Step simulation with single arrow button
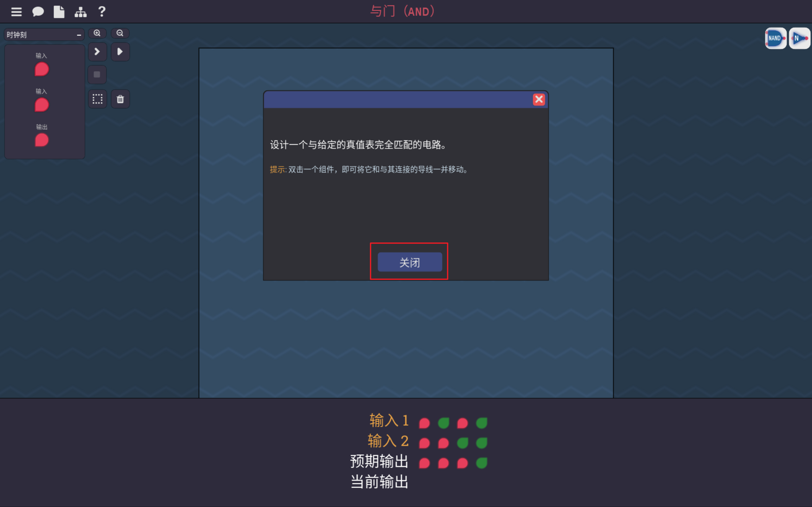 tap(97, 52)
